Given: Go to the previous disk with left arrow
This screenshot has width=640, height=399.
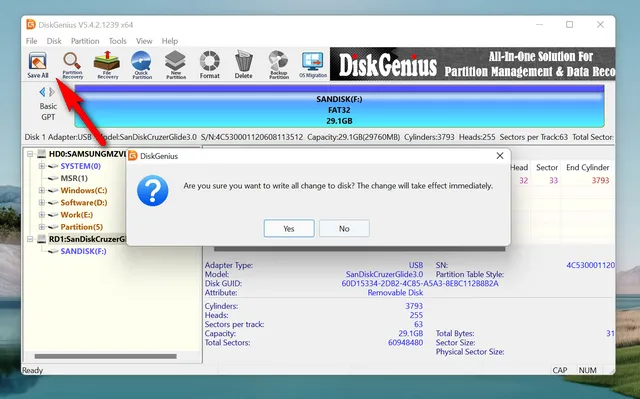Looking at the screenshot, I should [42, 92].
